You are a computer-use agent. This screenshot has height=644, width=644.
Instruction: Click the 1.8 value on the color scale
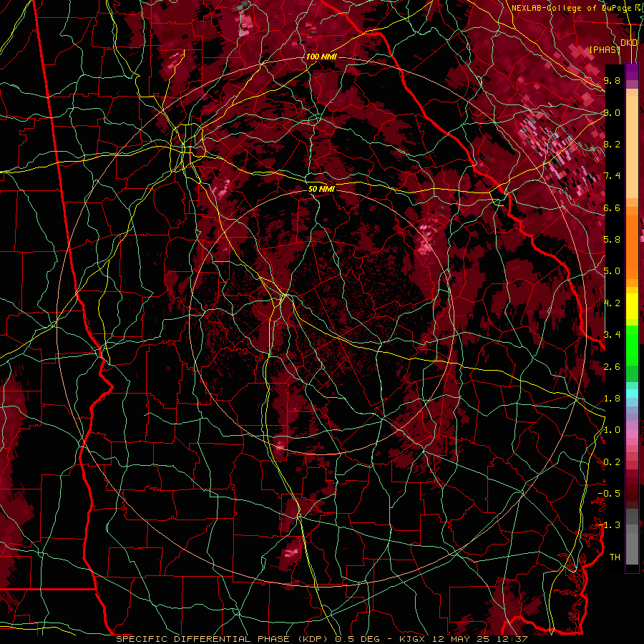[x=612, y=399]
